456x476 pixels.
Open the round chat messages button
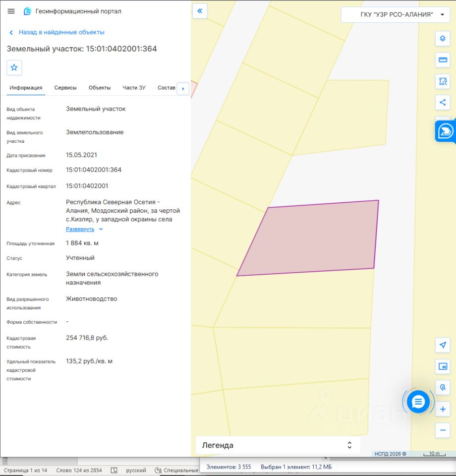click(418, 402)
